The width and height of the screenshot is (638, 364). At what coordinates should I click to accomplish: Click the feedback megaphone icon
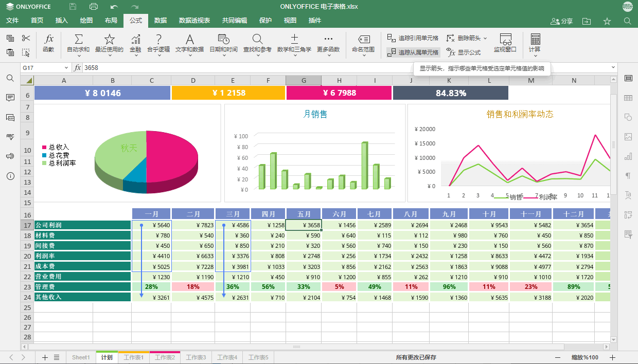click(10, 156)
